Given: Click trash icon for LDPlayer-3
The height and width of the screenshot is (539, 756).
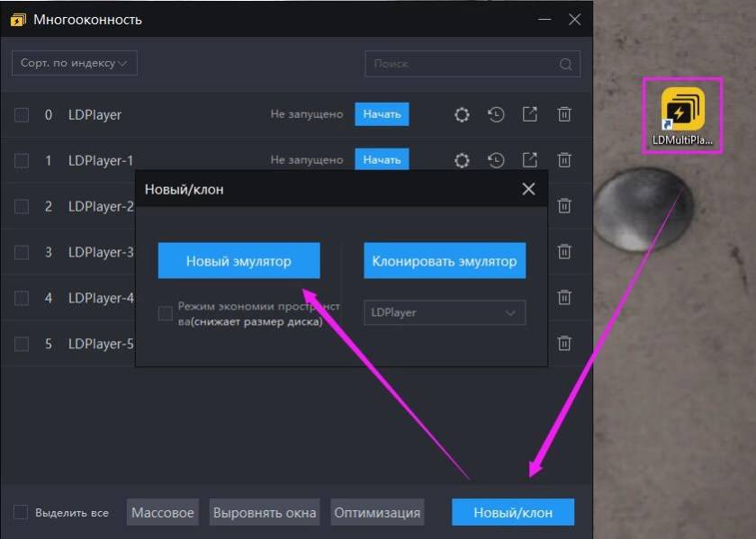Looking at the screenshot, I should [x=564, y=252].
